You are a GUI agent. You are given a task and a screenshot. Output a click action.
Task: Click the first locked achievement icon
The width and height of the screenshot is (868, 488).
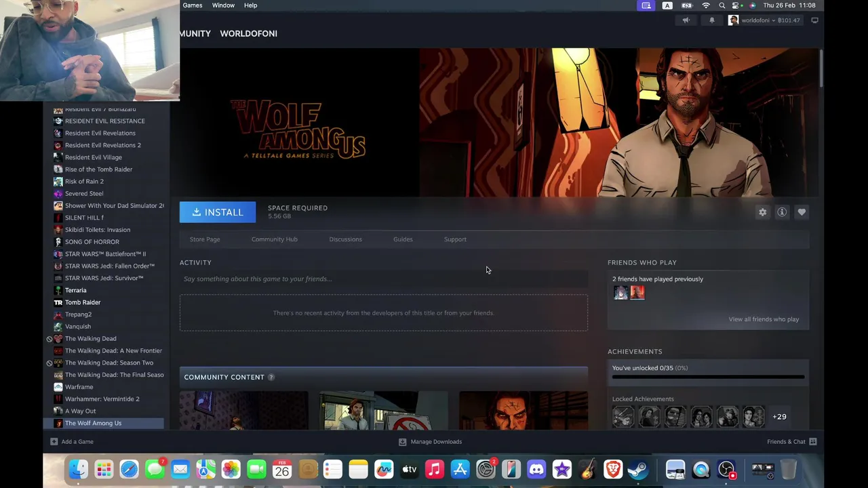623,417
